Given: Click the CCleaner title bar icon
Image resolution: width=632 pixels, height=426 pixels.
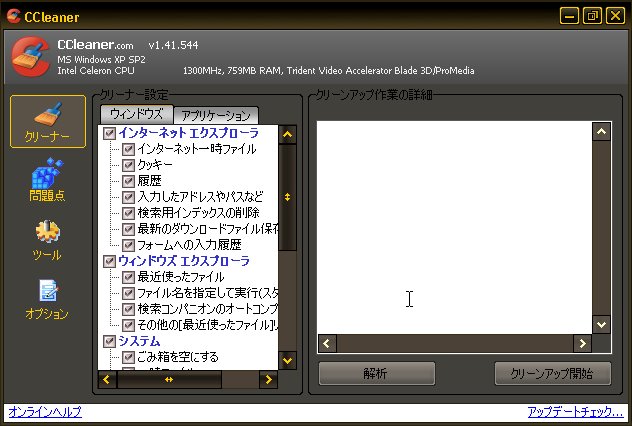Looking at the screenshot, I should (x=14, y=16).
